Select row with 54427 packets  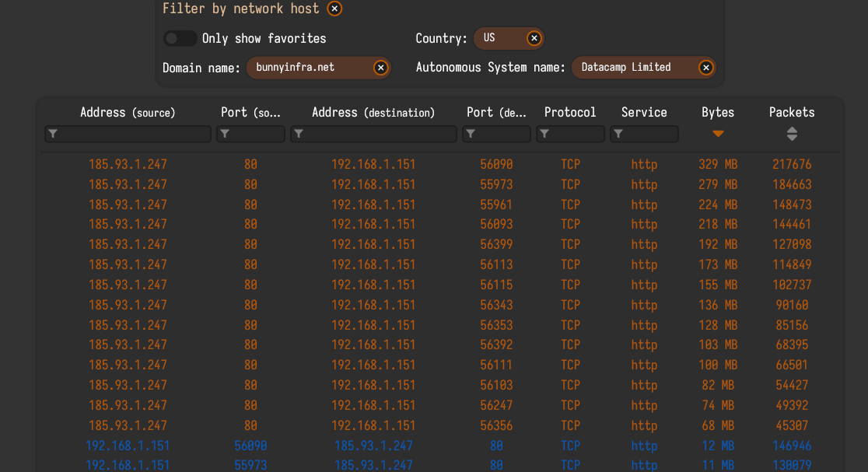[x=441, y=385]
